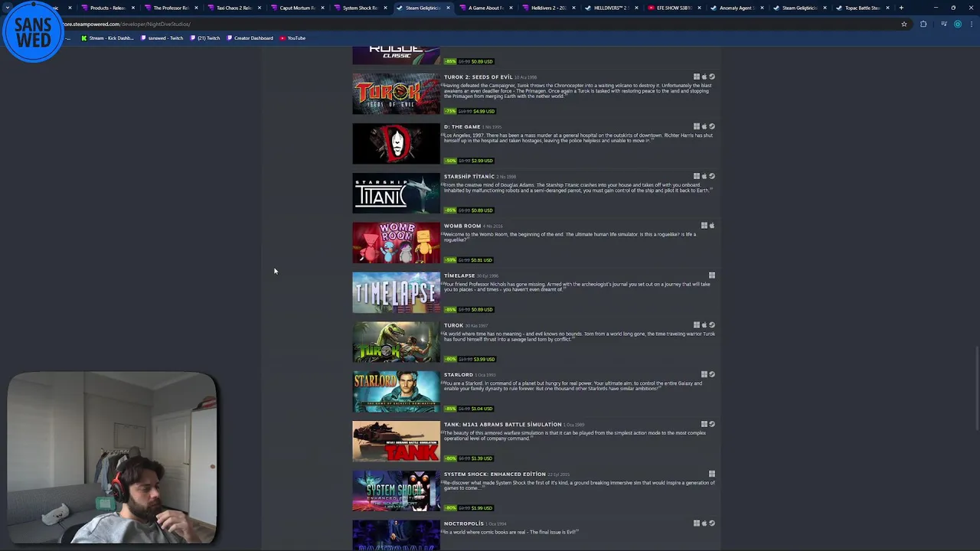Image resolution: width=980 pixels, height=551 pixels.
Task: Click the teal circular profile icon in toolbar
Action: (957, 24)
